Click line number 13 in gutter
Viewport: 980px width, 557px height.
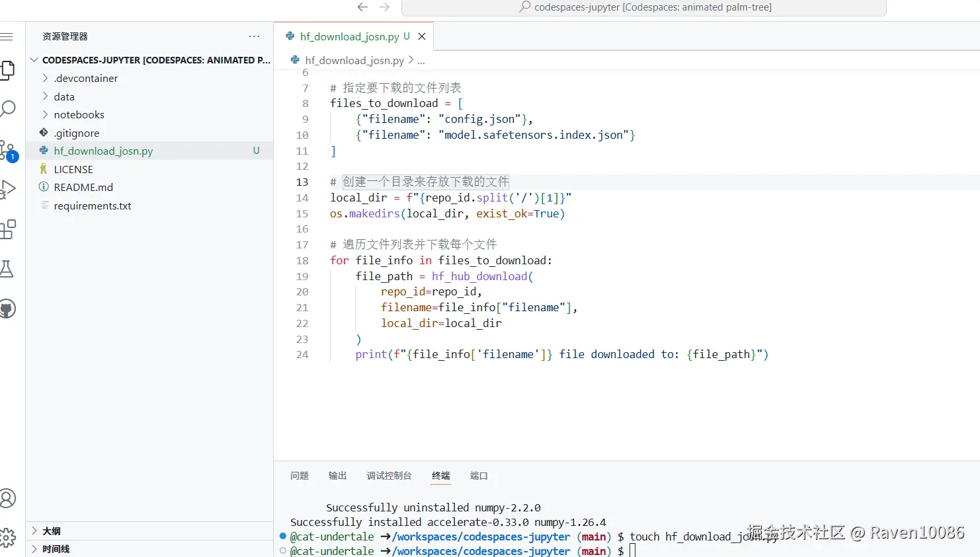302,182
